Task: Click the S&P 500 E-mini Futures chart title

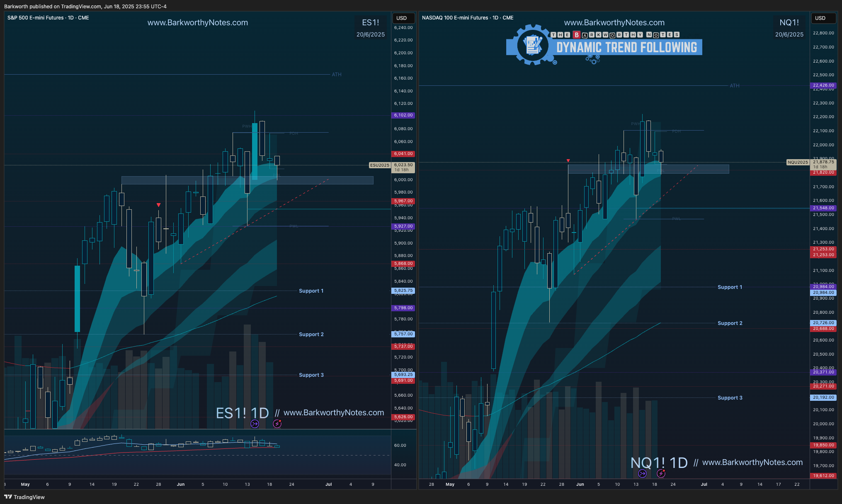Action: coord(48,18)
